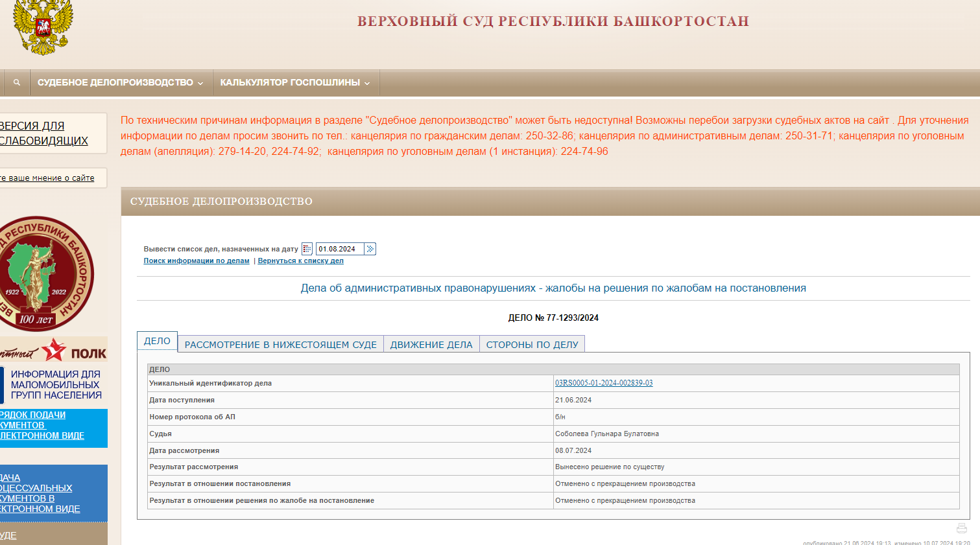Open case identifier 03RS0005-01-2024-002839-03 link
Screen dimensions: 980x545
604,383
